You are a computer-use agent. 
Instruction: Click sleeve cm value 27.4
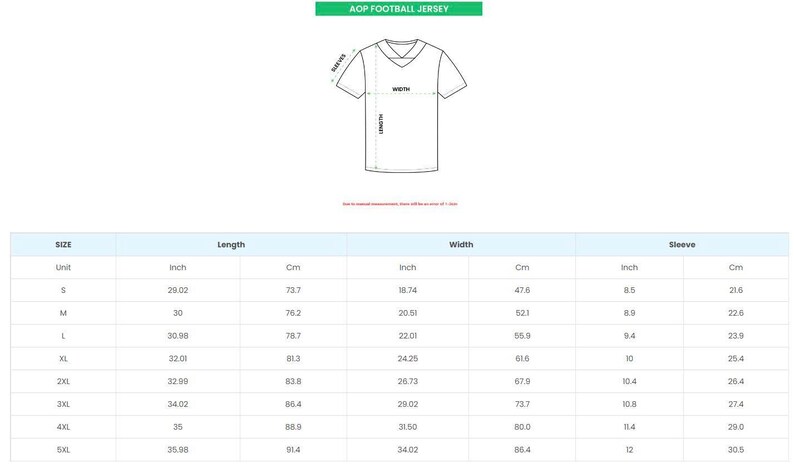[x=736, y=404]
